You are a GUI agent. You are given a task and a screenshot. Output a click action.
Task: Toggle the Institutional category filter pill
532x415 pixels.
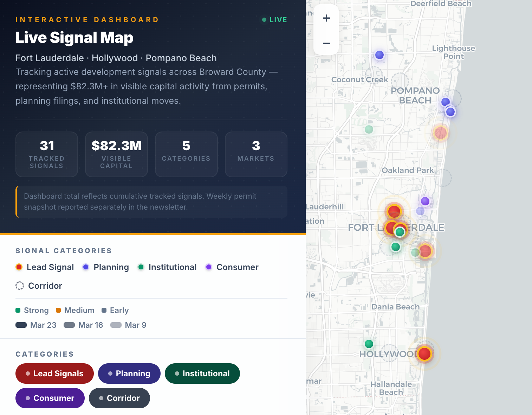202,373
